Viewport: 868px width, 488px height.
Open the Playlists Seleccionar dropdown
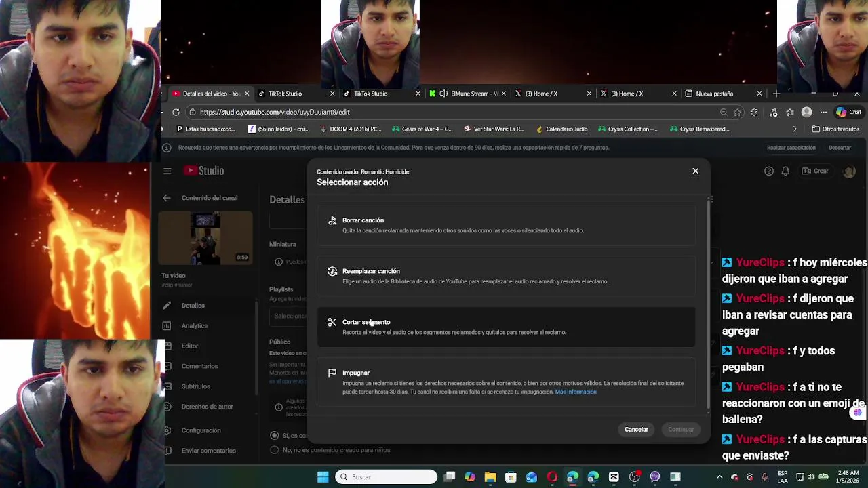click(289, 316)
